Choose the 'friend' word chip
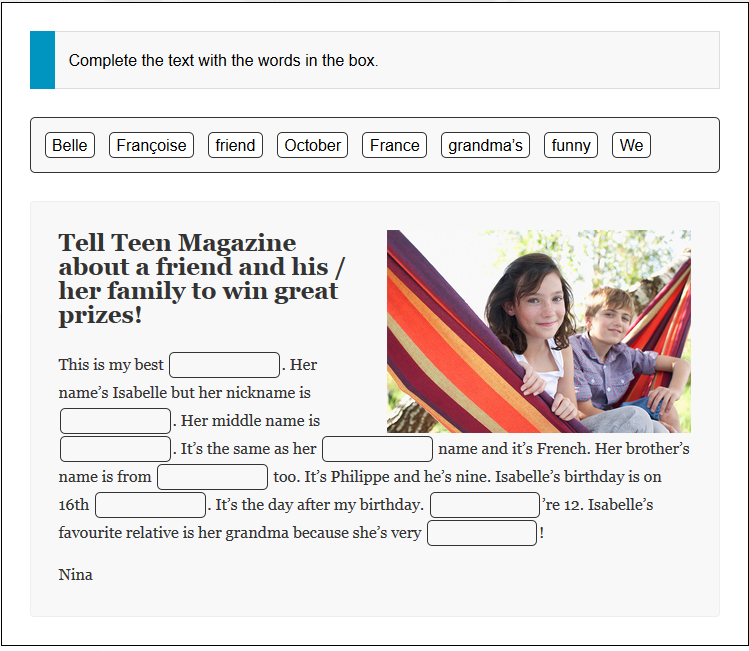The height and width of the screenshot is (651, 749). coord(235,145)
